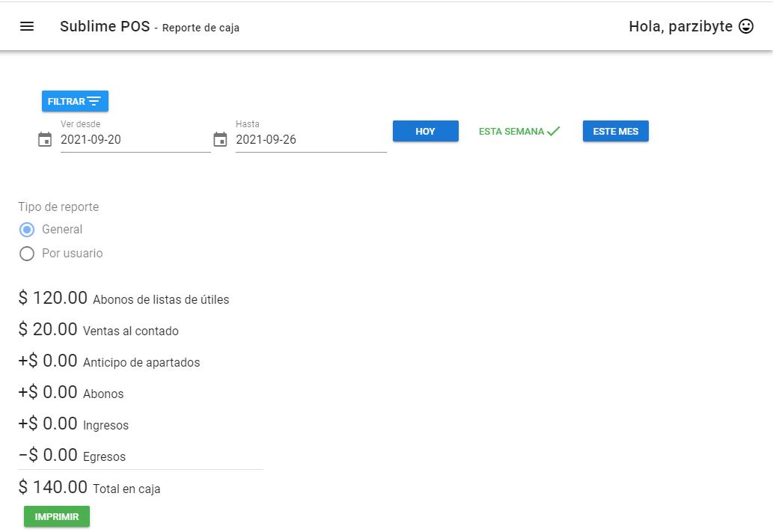This screenshot has height=532, width=773.
Task: Click the $ 20.00 Ventas al contado amount
Action: [x=48, y=329]
